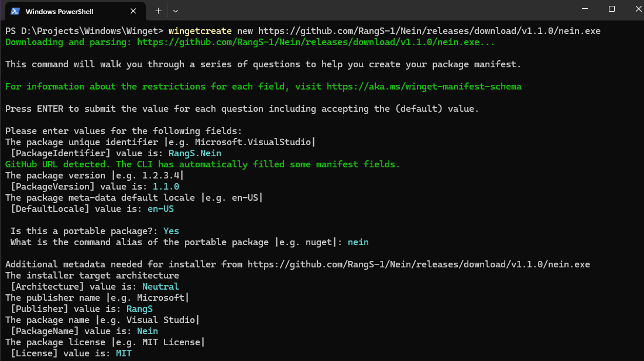Viewport: 644px width, 361px height.
Task: Click the DefaultLocale value en-US
Action: pos(160,209)
